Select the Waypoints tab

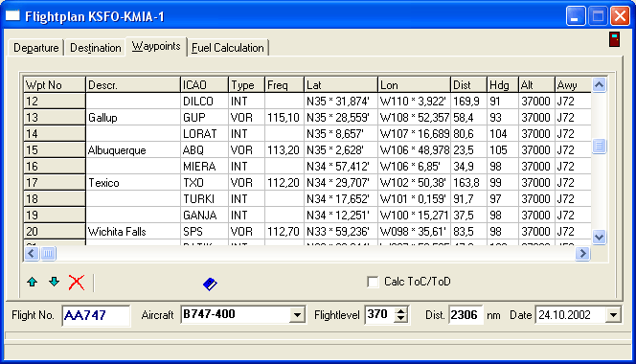pos(156,46)
